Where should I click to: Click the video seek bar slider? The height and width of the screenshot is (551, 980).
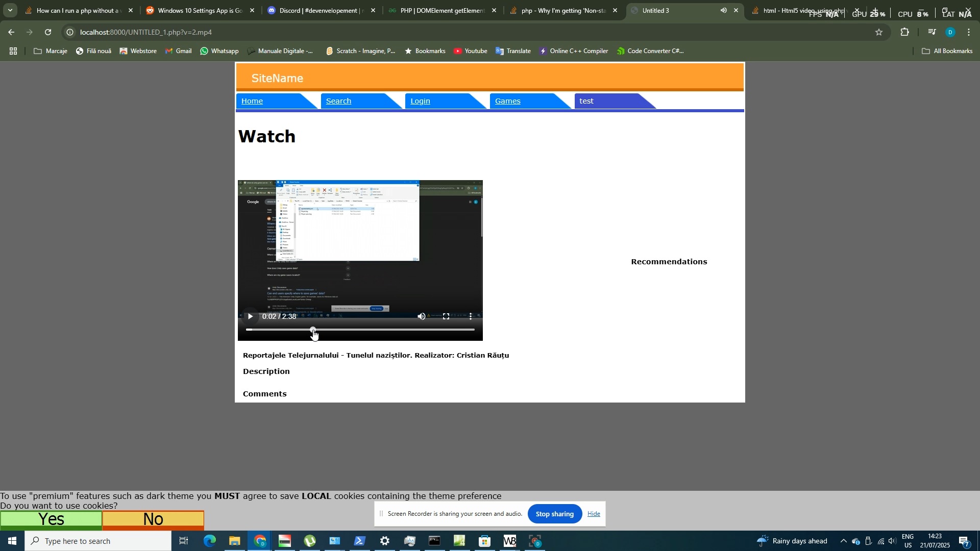pos(312,329)
